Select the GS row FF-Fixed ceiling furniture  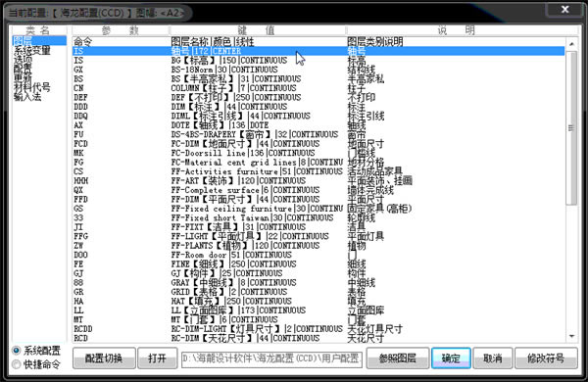318,209
